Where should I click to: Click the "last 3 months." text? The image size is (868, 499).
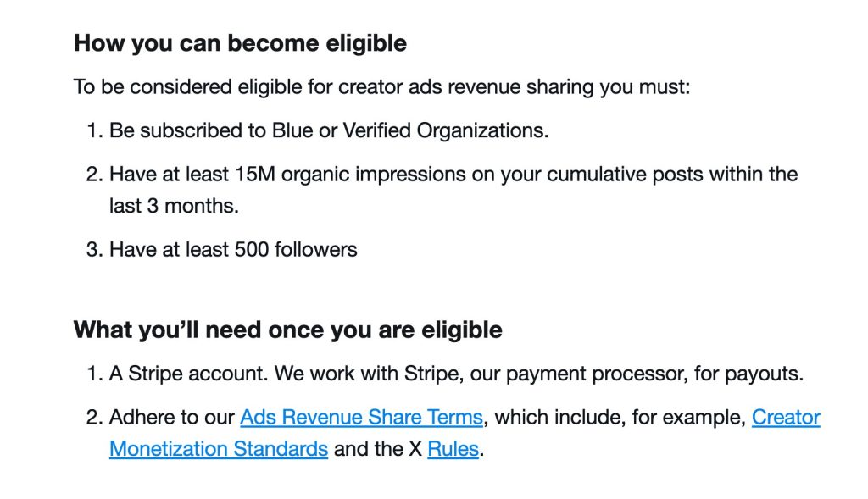point(174,206)
